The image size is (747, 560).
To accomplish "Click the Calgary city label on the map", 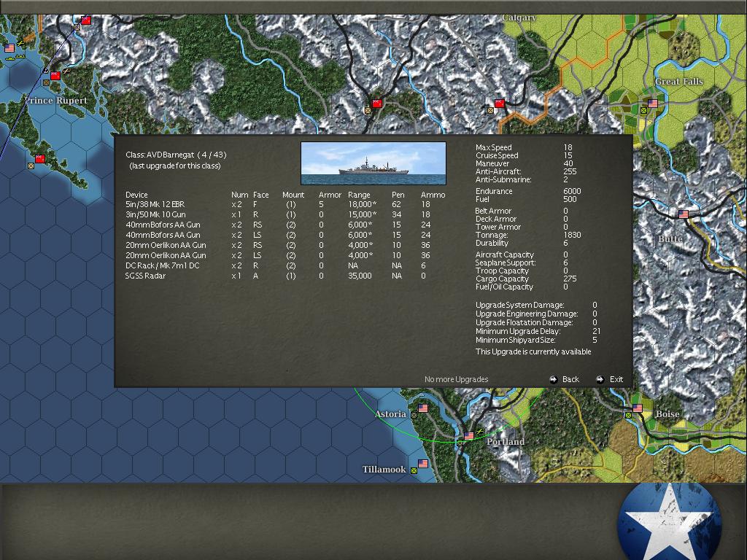I will coord(519,18).
